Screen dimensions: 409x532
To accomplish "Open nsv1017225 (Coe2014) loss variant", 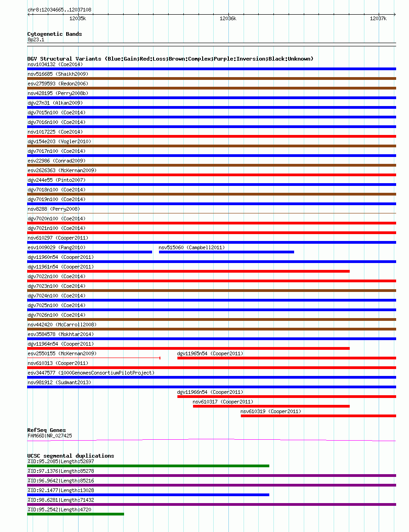I will tap(55, 132).
